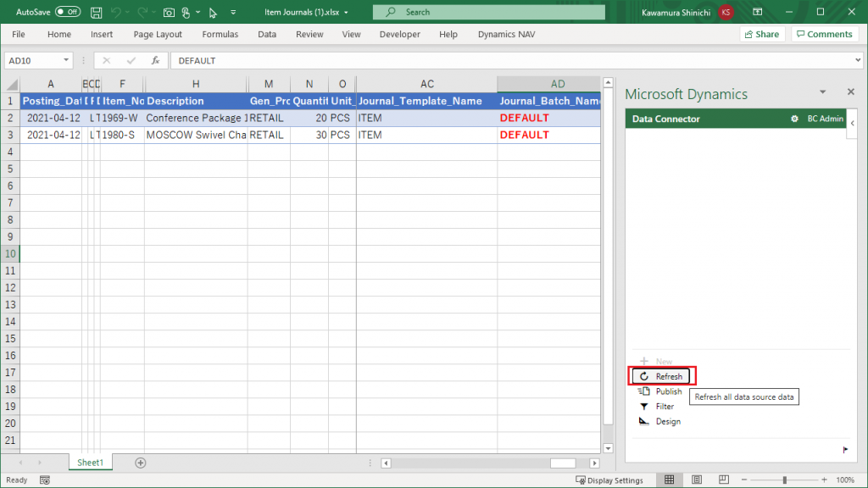Click the horizontal scrollbar left arrow
The width and height of the screenshot is (868, 488).
387,463
